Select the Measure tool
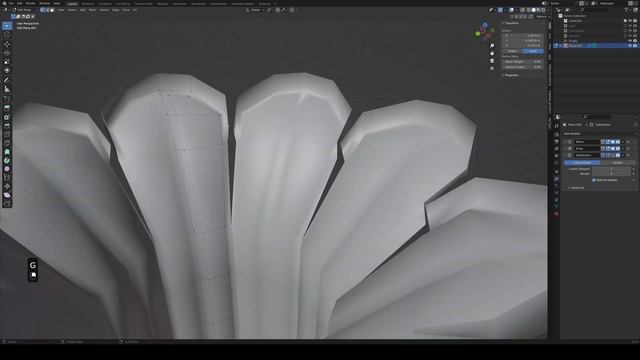Viewport: 640px width, 360px height. coord(7,89)
